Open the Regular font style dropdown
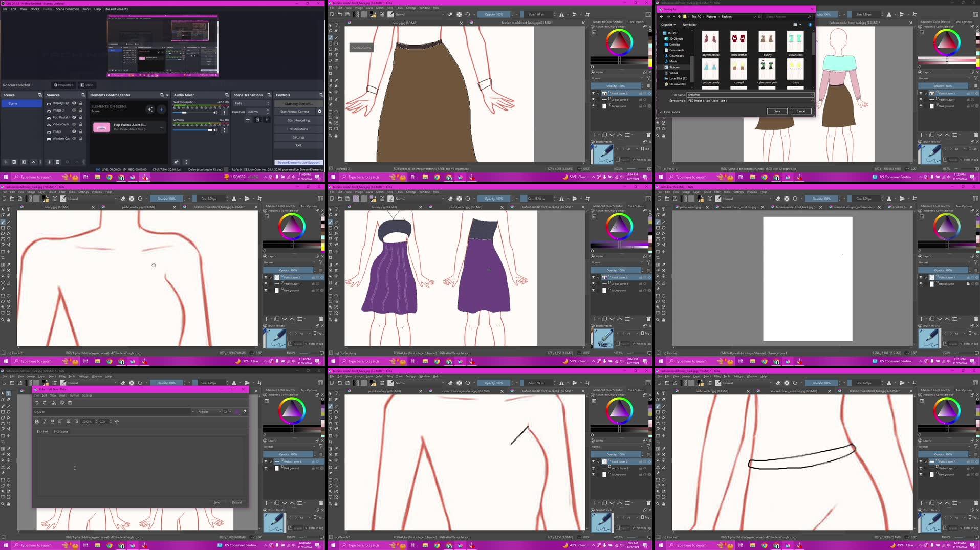The width and height of the screenshot is (980, 550). coord(209,412)
